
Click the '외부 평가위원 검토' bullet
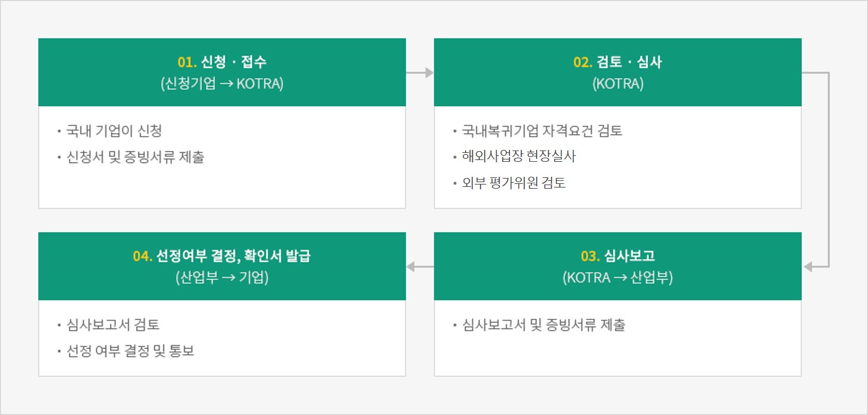513,183
